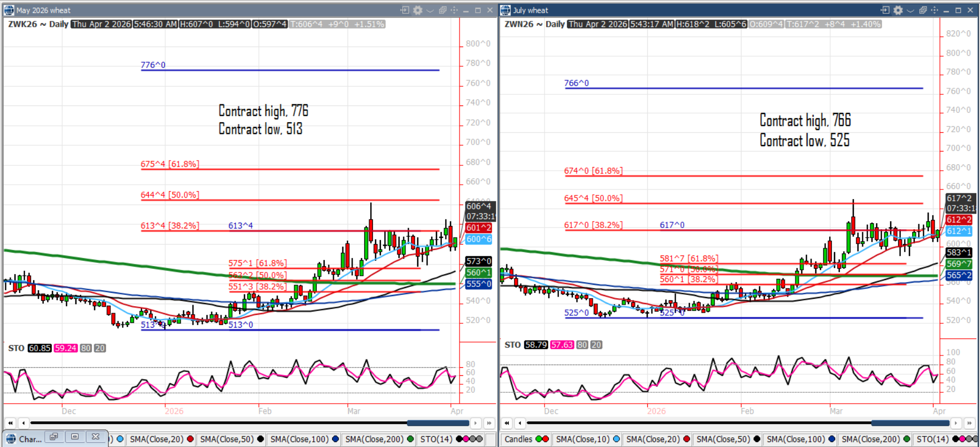Viewport: 980px width, 447px height.
Task: Click the STO(14) study button in May chart
Action: pyautogui.click(x=436, y=439)
